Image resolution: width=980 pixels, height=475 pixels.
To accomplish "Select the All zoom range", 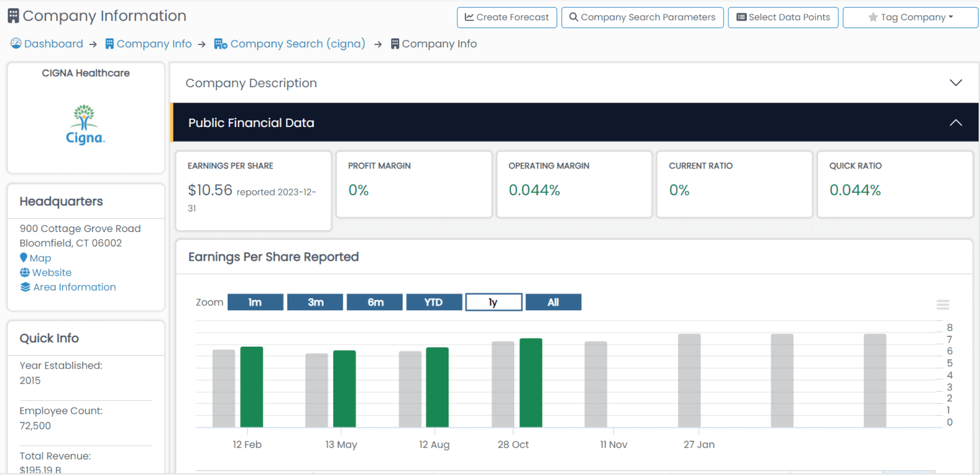I will 553,302.
